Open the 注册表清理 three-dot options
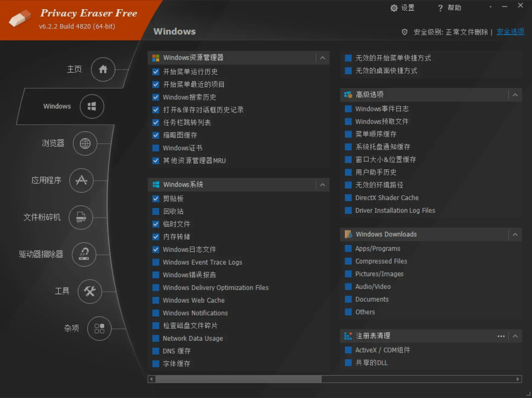The width and height of the screenshot is (532, 398). click(x=501, y=336)
